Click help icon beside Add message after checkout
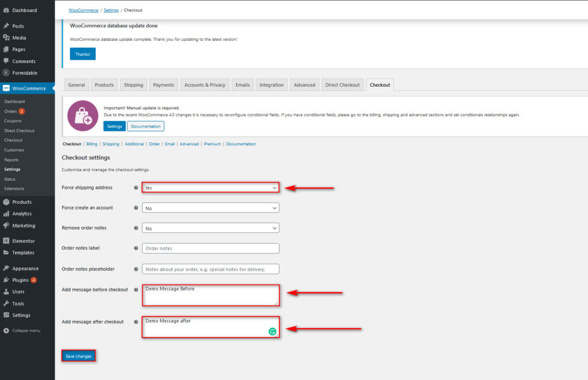 [x=136, y=322]
